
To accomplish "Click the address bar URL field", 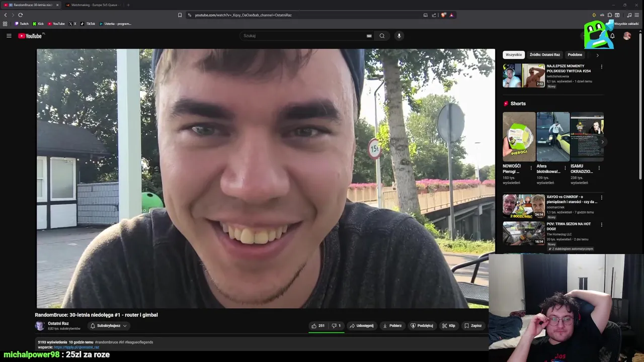I will coord(302,15).
